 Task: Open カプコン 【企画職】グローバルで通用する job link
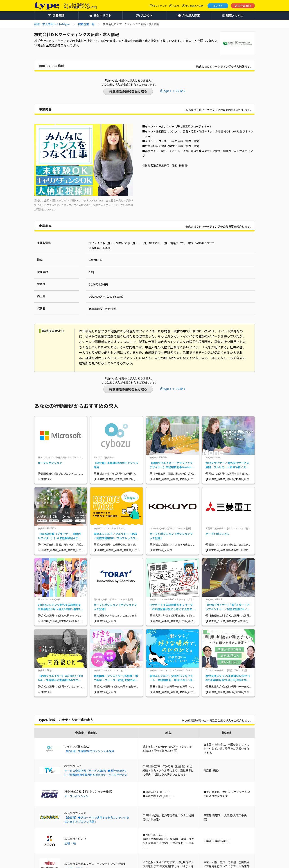97,820
